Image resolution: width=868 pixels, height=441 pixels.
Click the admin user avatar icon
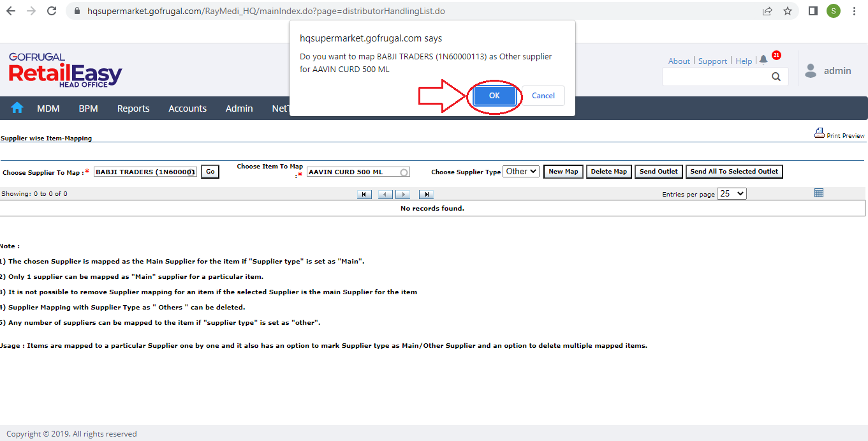(811, 70)
